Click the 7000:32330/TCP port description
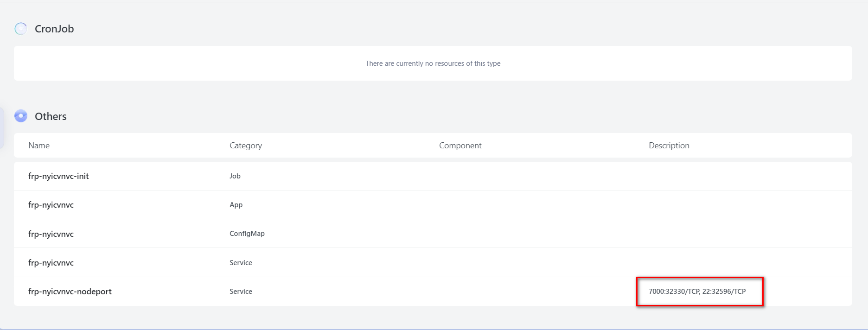This screenshot has width=868, height=330. click(x=674, y=292)
